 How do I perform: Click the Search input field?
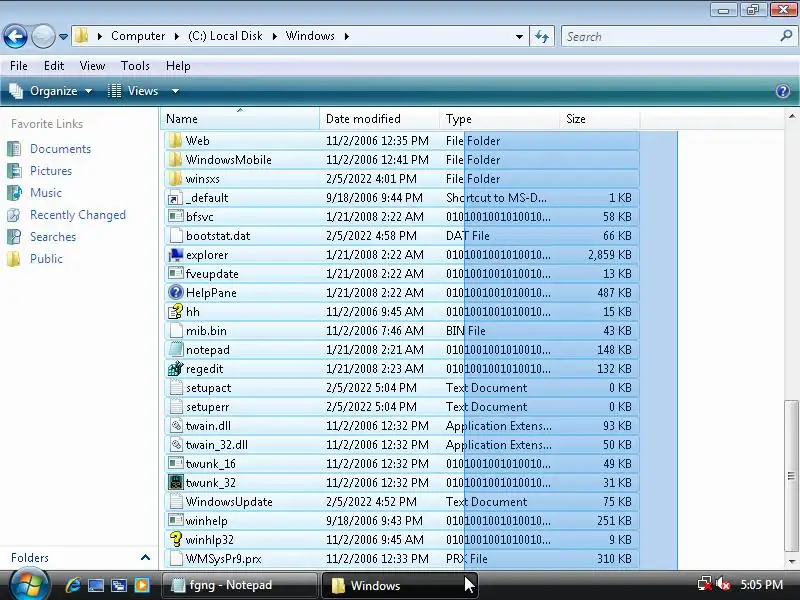671,36
